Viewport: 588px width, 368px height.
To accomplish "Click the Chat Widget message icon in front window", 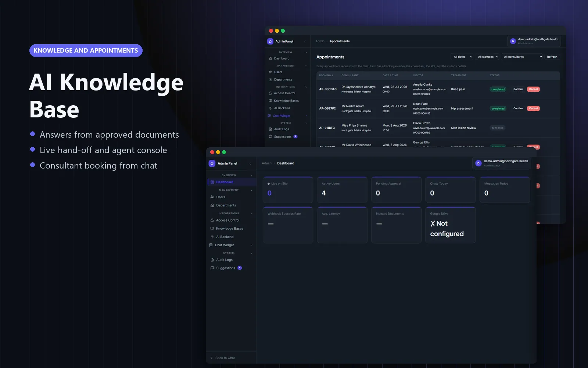I will click(x=211, y=245).
